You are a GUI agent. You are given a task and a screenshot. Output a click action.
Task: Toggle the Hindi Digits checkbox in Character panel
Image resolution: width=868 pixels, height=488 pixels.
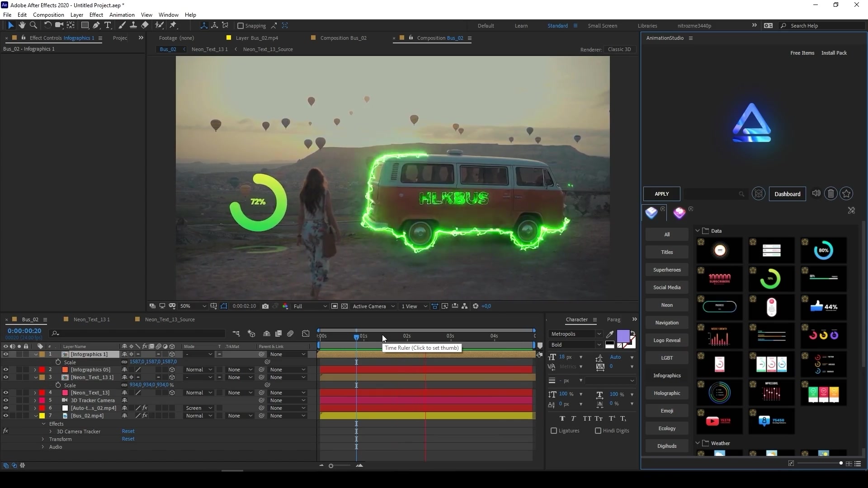[x=597, y=430]
